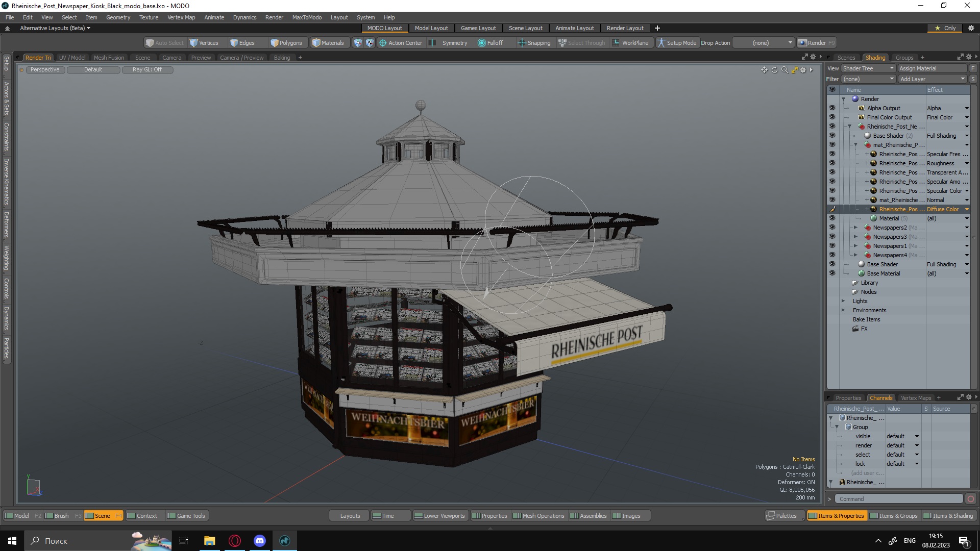Screen dimensions: 980x551
Task: Open the Shader Tree view dropdown
Action: pyautogui.click(x=868, y=68)
